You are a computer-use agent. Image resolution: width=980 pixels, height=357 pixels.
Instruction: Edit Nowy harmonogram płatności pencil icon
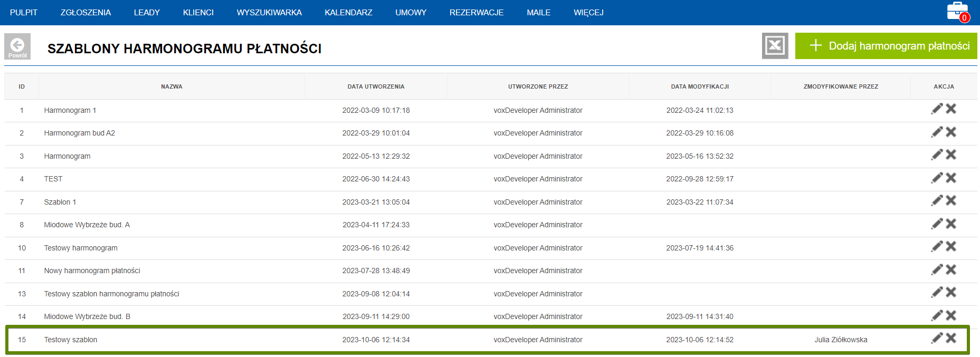coord(937,269)
